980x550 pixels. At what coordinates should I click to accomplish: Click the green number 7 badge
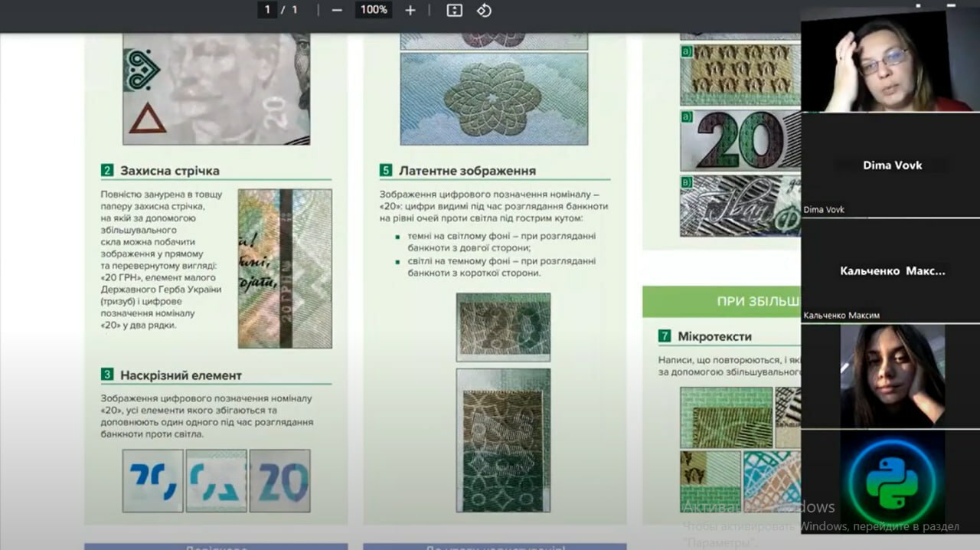coord(665,336)
